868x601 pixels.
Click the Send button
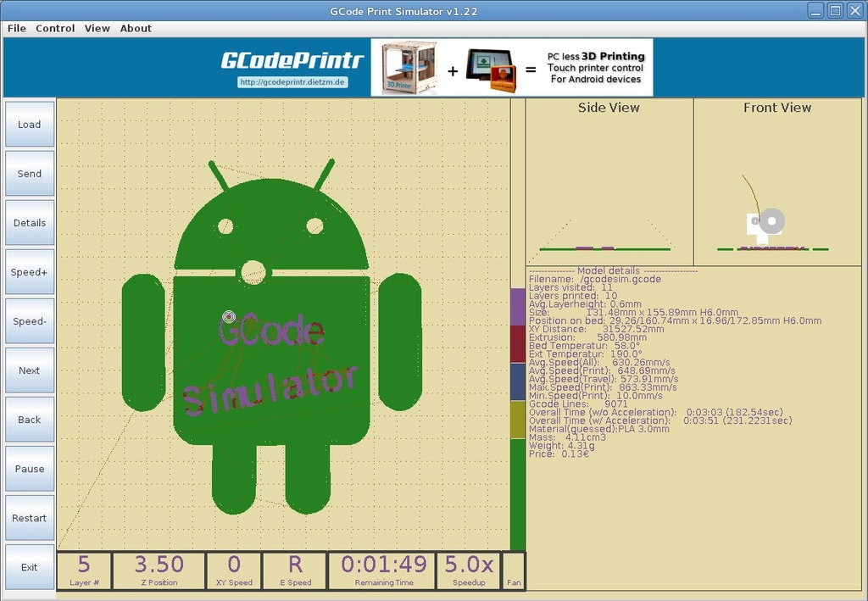pyautogui.click(x=30, y=173)
